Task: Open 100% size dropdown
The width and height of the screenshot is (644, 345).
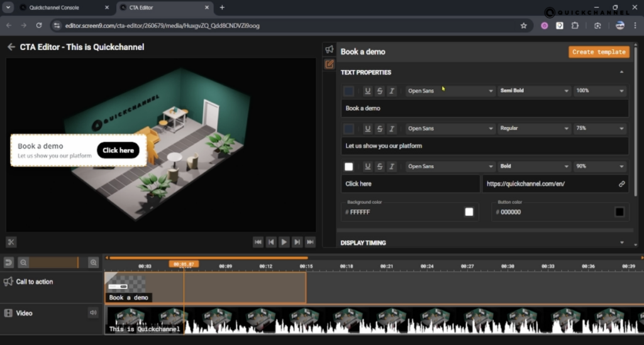Action: [599, 90]
